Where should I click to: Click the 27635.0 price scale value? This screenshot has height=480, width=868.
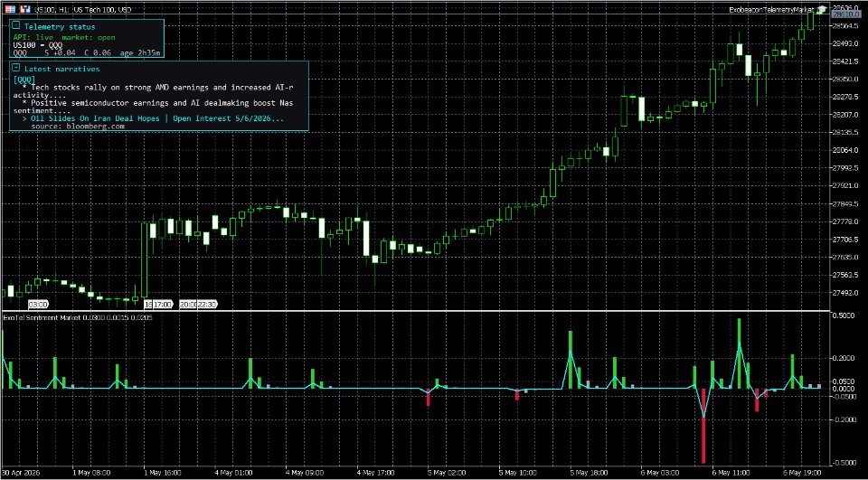(x=844, y=257)
